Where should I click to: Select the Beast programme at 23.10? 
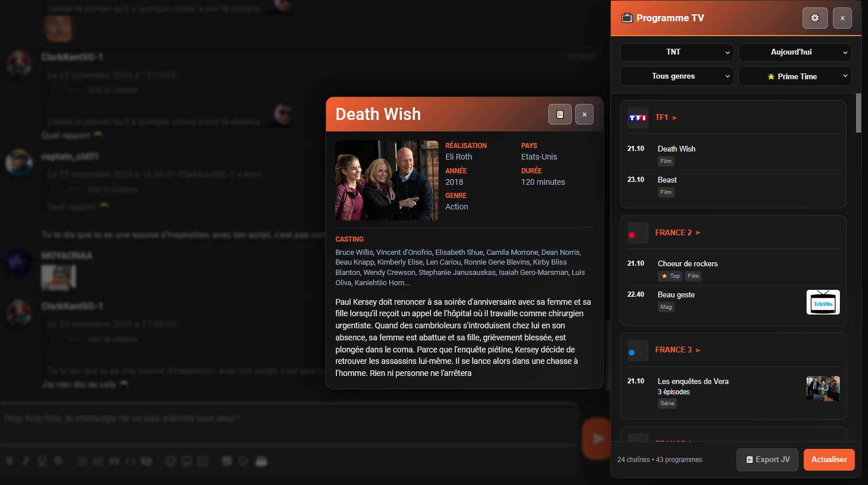tap(667, 180)
